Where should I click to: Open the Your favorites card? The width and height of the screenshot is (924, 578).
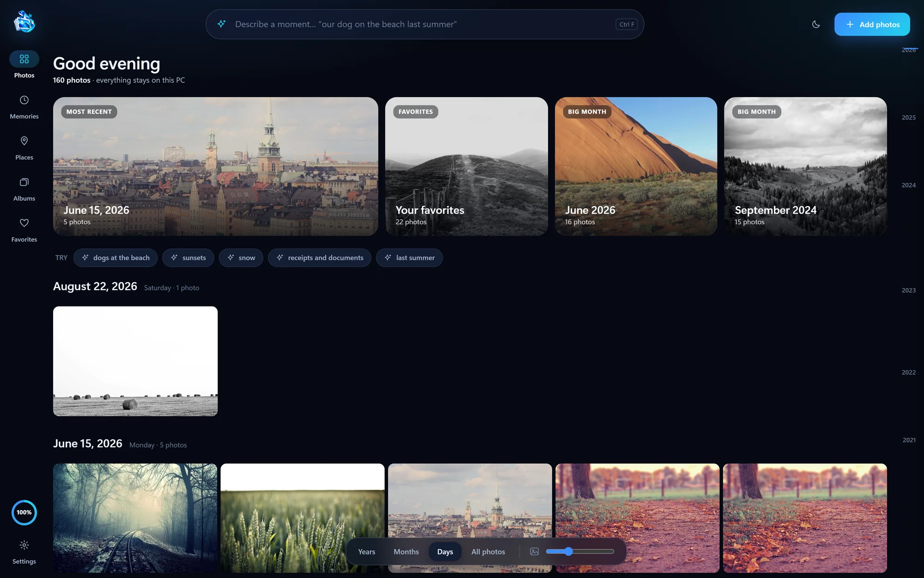coord(466,166)
